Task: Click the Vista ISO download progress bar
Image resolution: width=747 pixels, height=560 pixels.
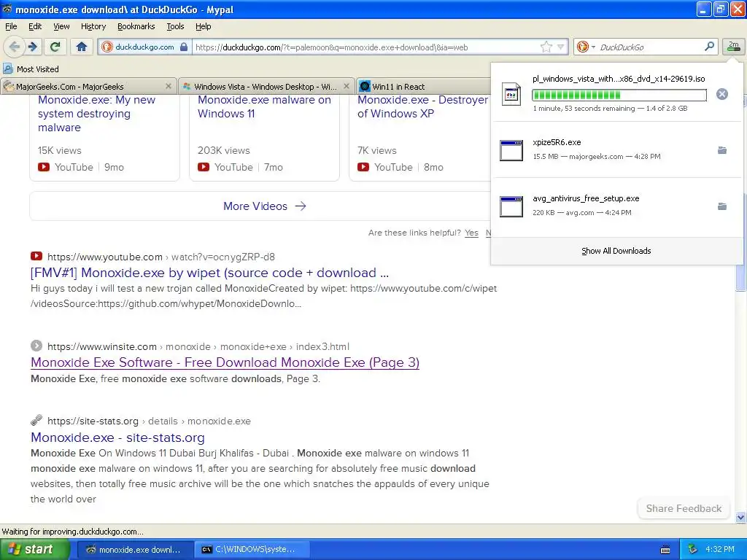Action: [619, 96]
